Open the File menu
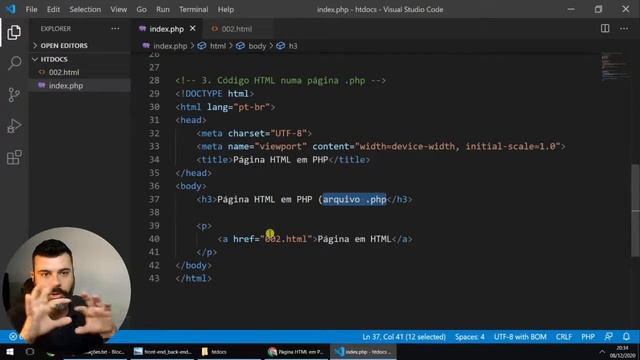Image resolution: width=640 pixels, height=360 pixels. tap(31, 9)
